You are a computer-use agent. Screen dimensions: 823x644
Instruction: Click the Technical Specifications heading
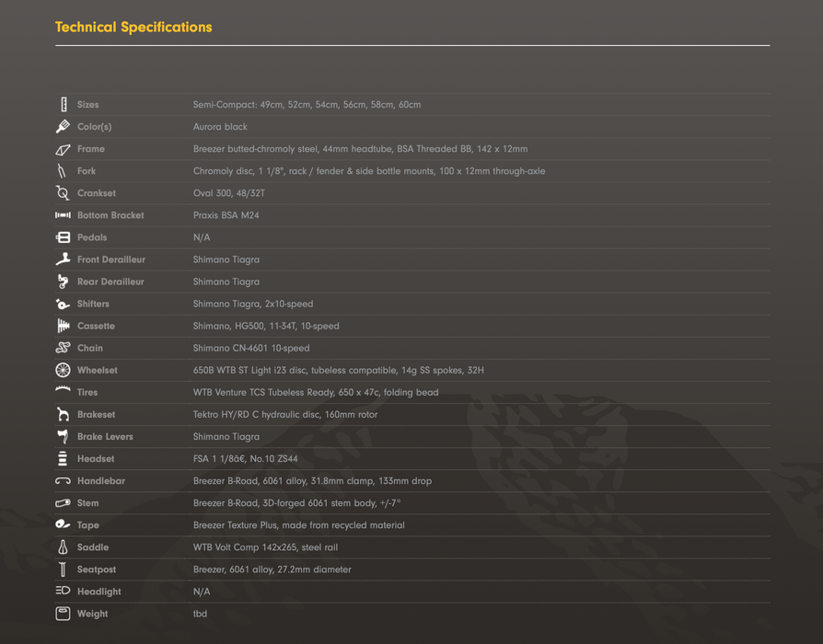pyautogui.click(x=133, y=27)
